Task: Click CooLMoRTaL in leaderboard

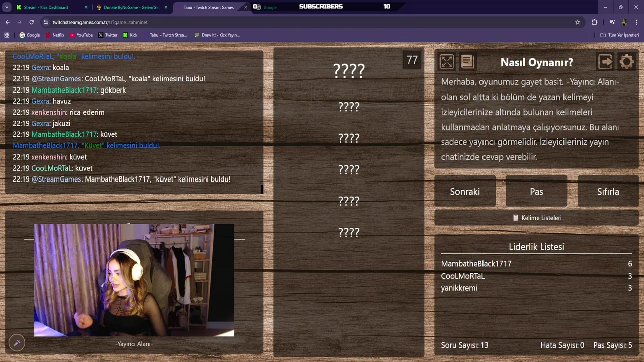Action: [x=463, y=276]
